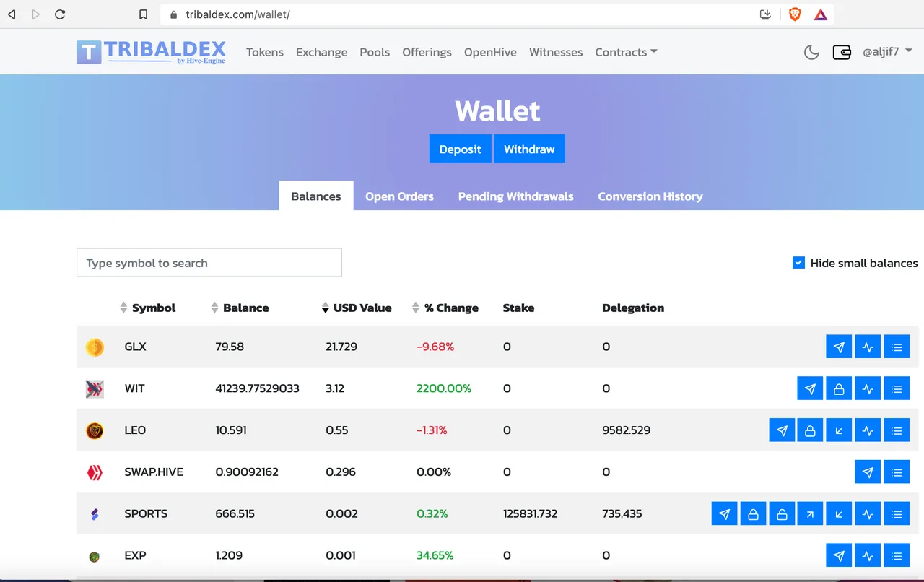Bookmark this page icon

[x=144, y=14]
